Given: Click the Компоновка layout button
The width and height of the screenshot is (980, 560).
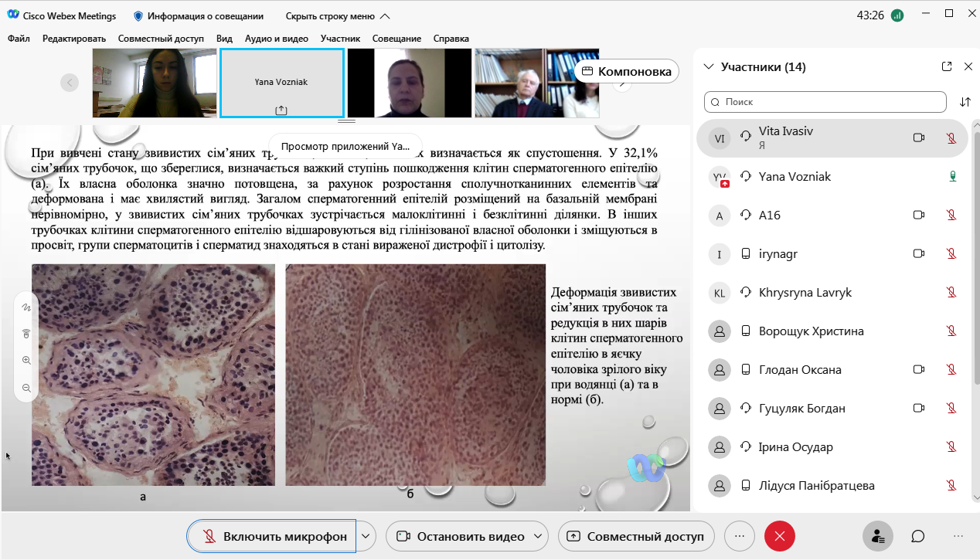Looking at the screenshot, I should pos(627,71).
